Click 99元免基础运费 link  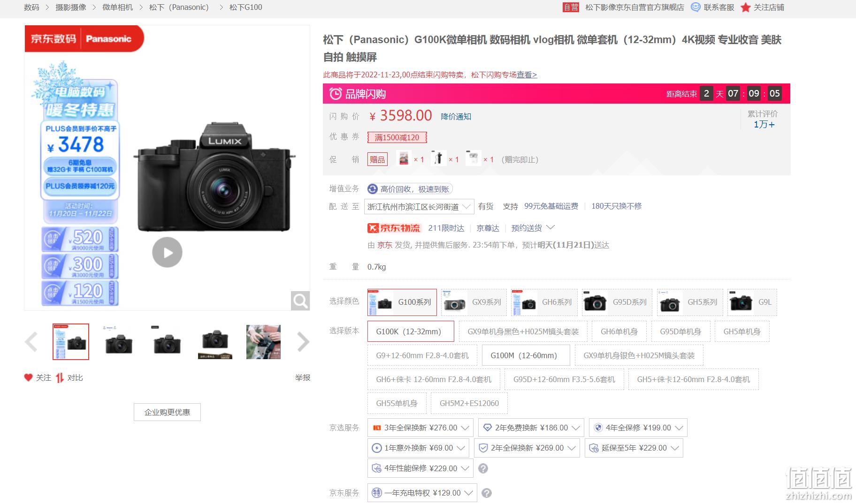point(551,206)
